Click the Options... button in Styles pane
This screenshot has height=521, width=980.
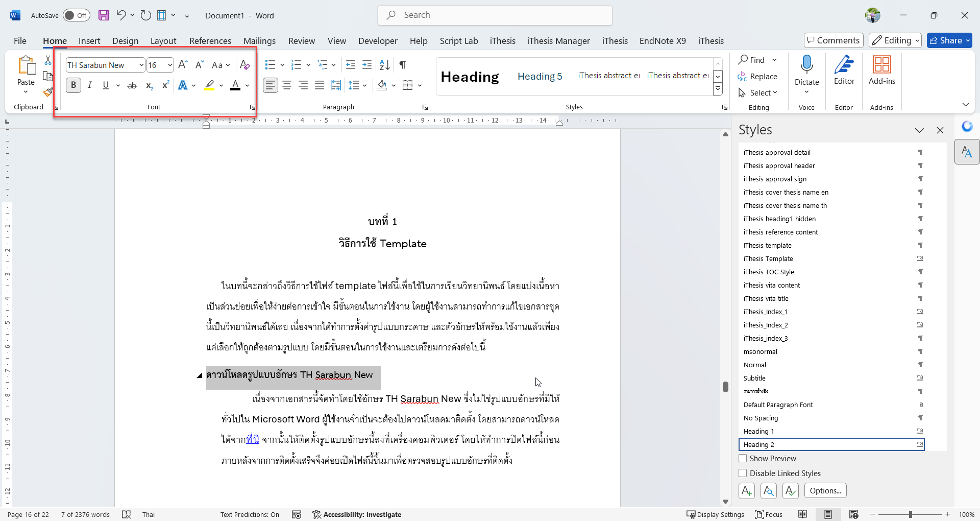[x=825, y=491]
